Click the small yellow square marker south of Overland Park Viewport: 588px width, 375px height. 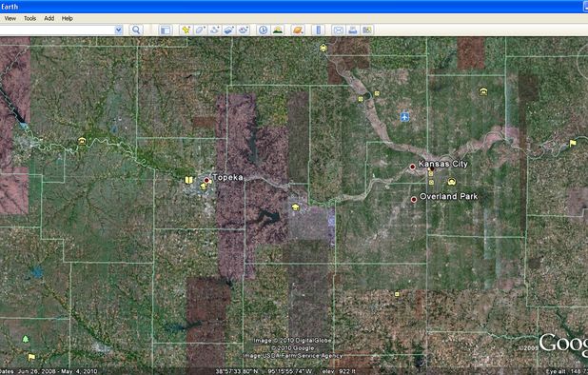397,294
